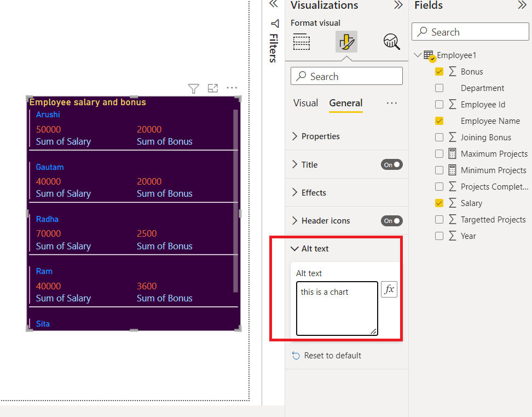Open more options via the ellipsis above chart
The width and height of the screenshot is (532, 417).
(x=232, y=88)
